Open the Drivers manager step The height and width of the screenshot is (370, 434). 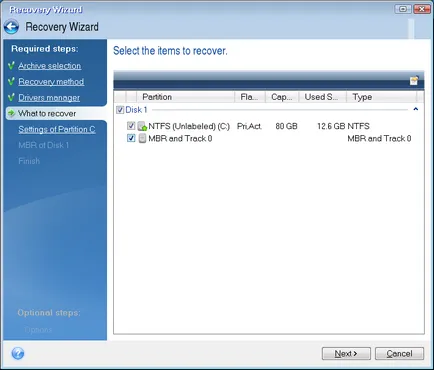click(x=49, y=98)
